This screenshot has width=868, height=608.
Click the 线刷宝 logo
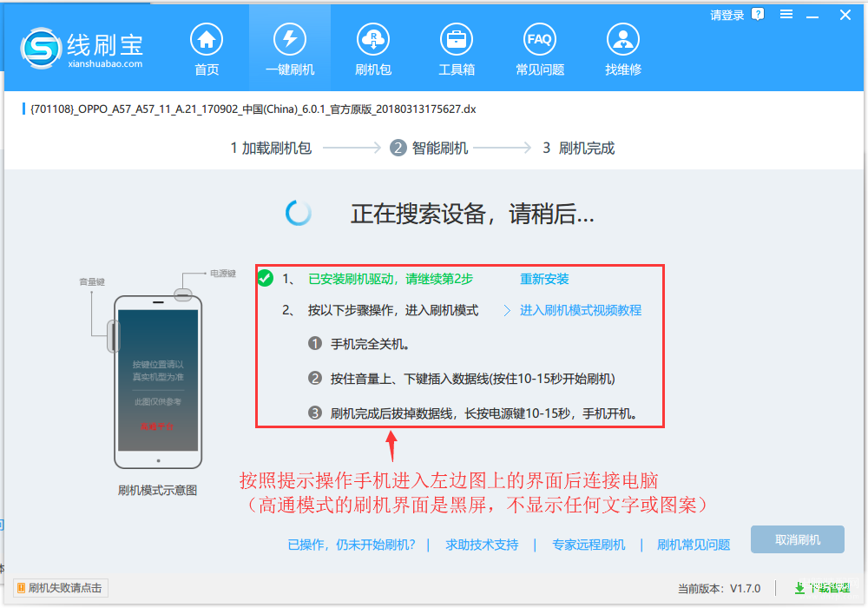tap(82, 49)
